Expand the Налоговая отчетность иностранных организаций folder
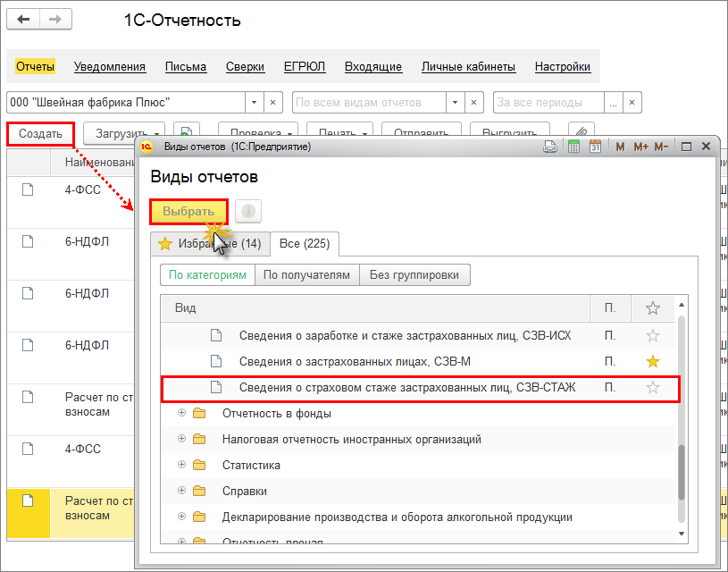 pos(181,439)
